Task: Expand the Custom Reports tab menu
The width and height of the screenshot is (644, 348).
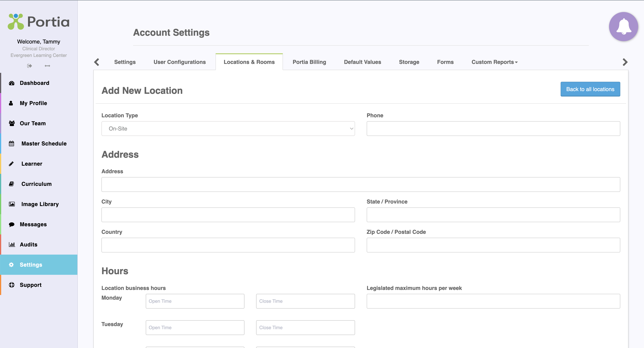Action: click(494, 62)
